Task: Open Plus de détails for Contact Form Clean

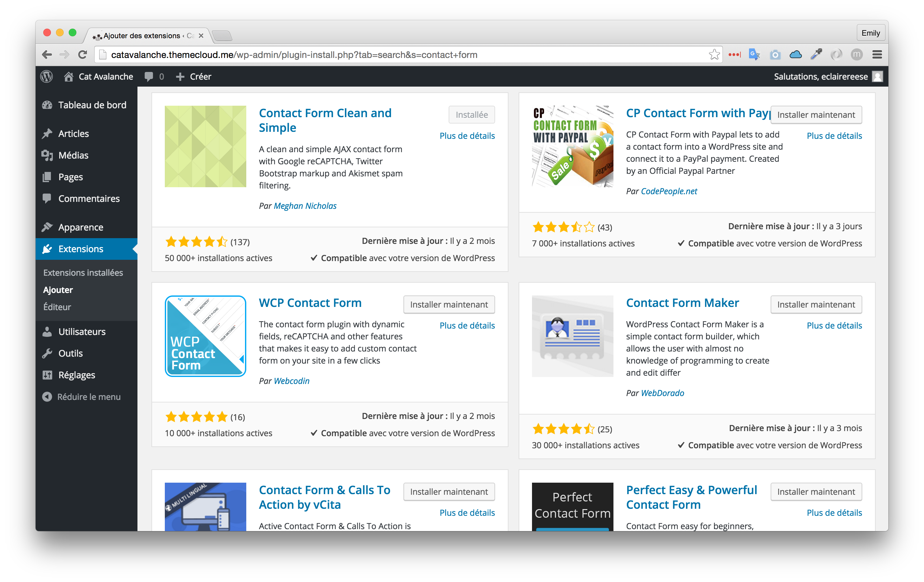Action: [467, 136]
